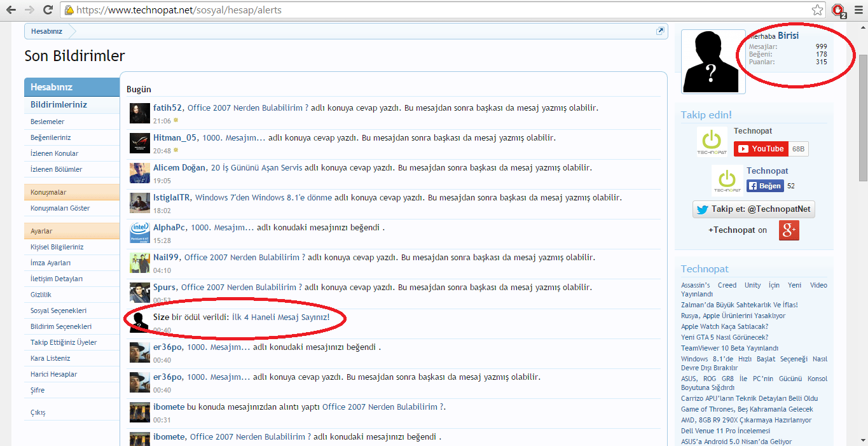The height and width of the screenshot is (446, 868).
Task: Click the Technopat power-button logo beside Facebook box
Action: click(x=727, y=180)
